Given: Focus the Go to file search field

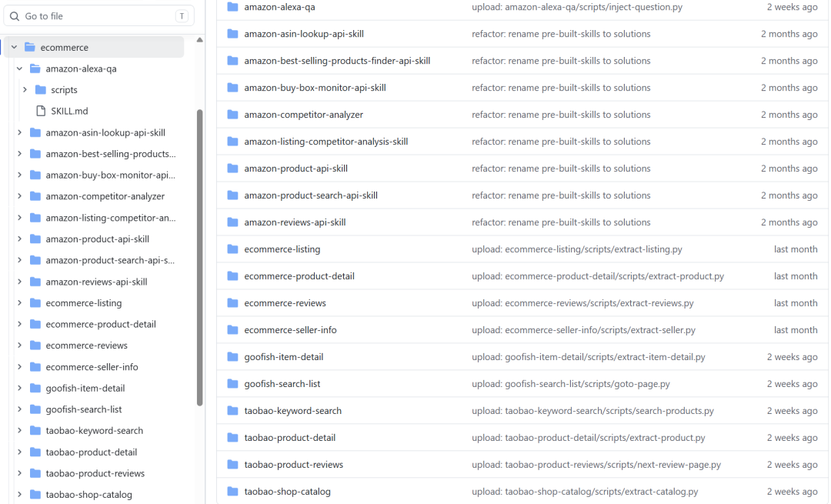Looking at the screenshot, I should [x=98, y=16].
